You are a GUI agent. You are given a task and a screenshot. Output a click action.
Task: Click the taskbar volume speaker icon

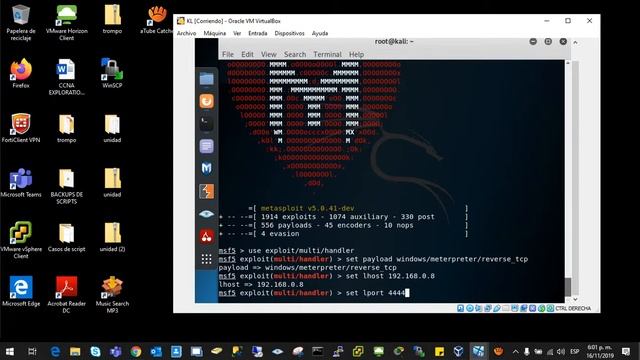[561, 351]
